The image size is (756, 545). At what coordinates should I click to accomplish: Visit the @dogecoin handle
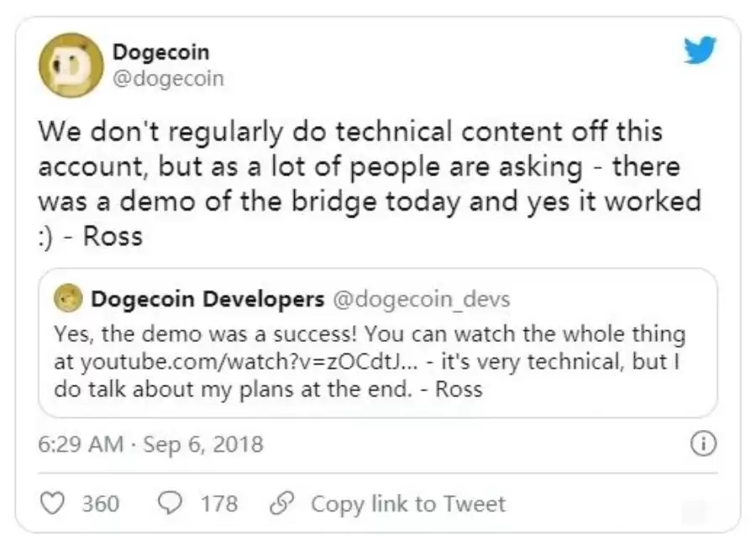pos(168,79)
